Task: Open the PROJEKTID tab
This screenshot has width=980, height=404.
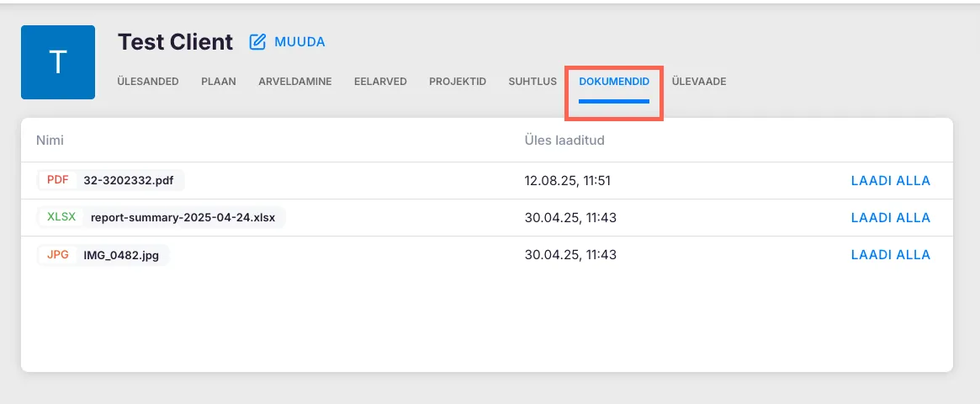Action: tap(458, 82)
